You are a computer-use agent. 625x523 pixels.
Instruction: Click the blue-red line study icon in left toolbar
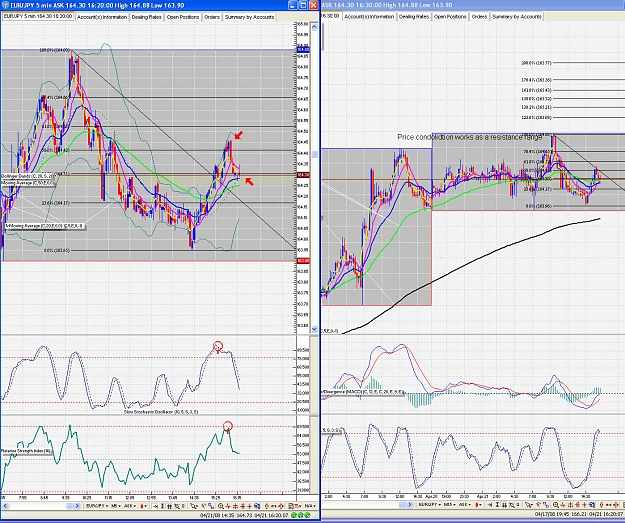click(212, 506)
